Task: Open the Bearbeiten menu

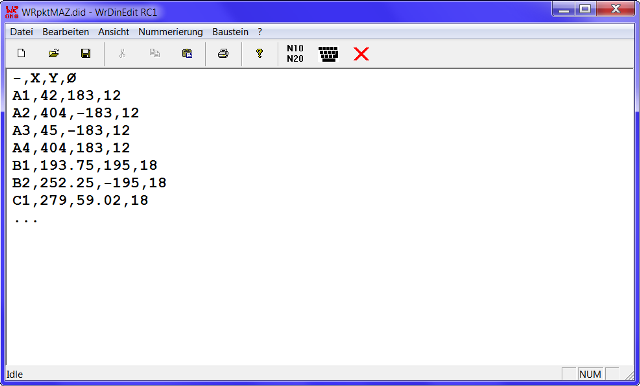Action: (x=66, y=32)
